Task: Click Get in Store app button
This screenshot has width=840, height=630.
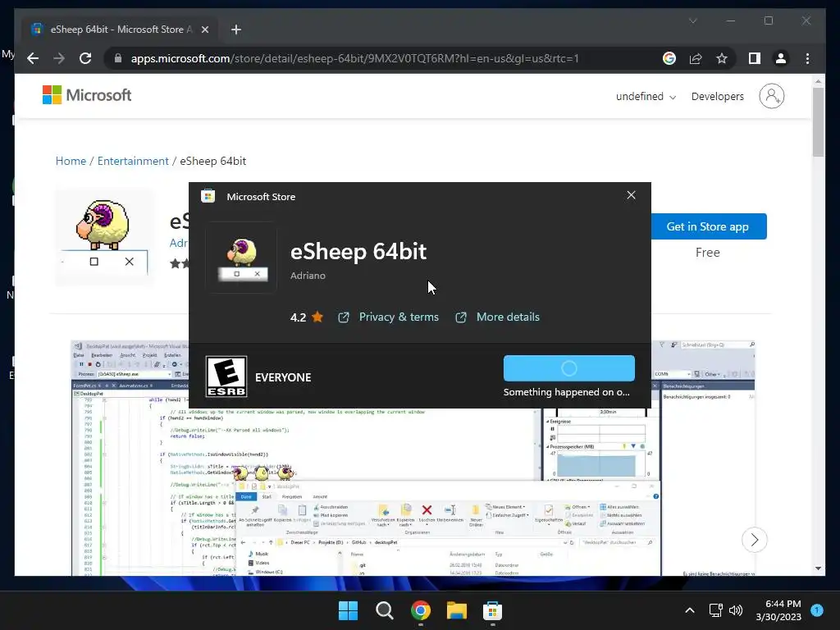Action: (x=707, y=226)
